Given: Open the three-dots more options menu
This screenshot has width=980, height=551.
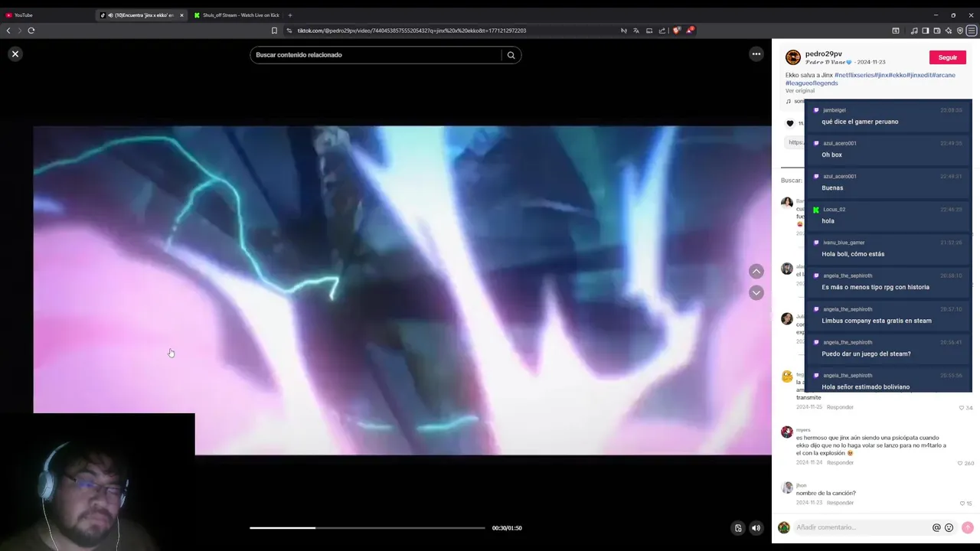Looking at the screenshot, I should pyautogui.click(x=756, y=54).
